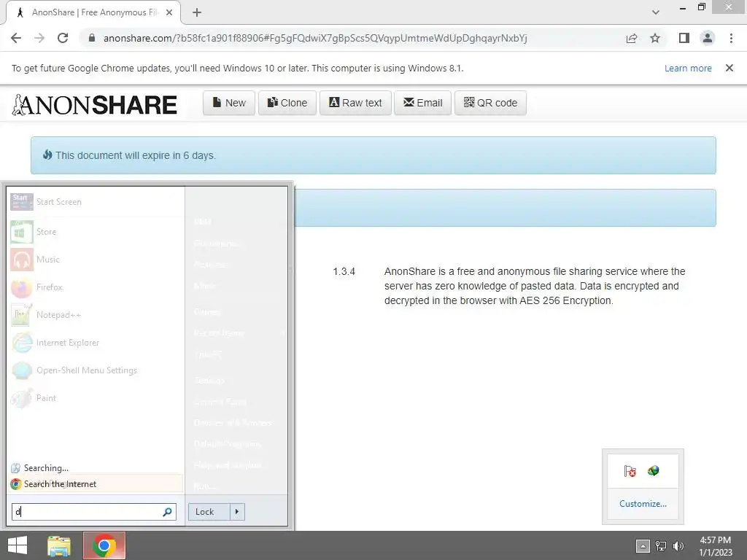The width and height of the screenshot is (747, 560).
Task: Open a new browser tab
Action: click(x=197, y=13)
